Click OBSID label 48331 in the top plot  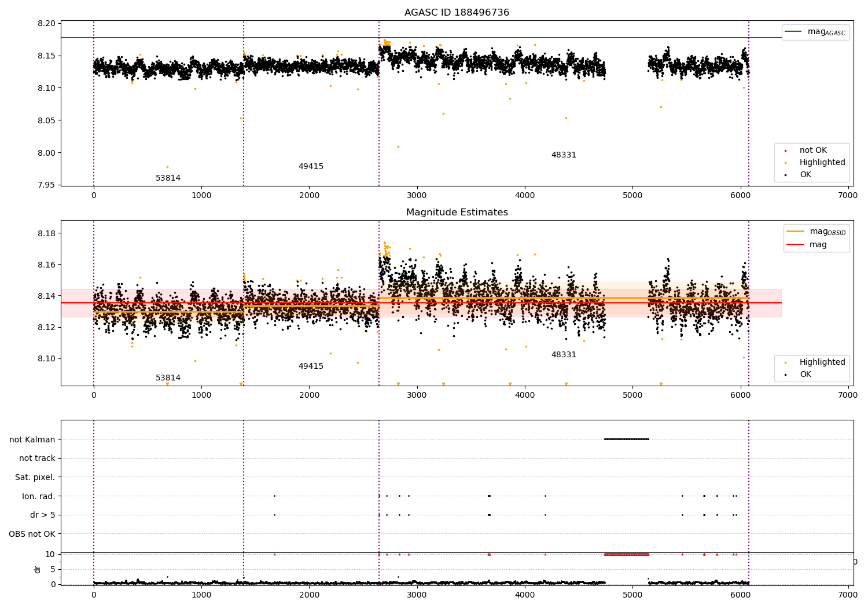click(564, 155)
